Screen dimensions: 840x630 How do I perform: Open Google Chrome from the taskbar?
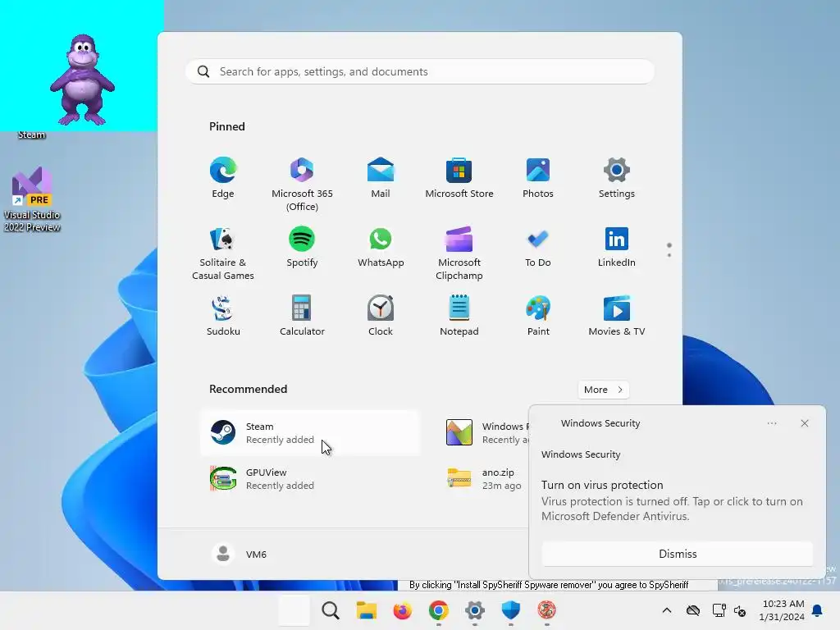point(438,610)
